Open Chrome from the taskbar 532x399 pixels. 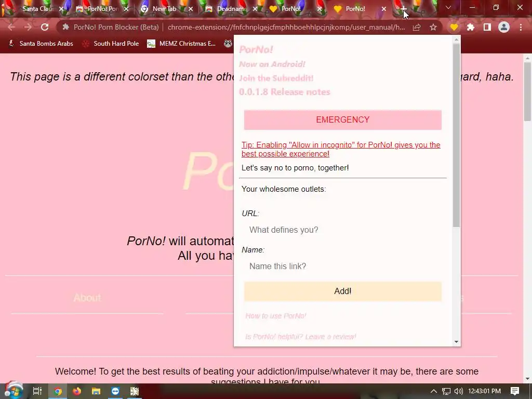58,391
